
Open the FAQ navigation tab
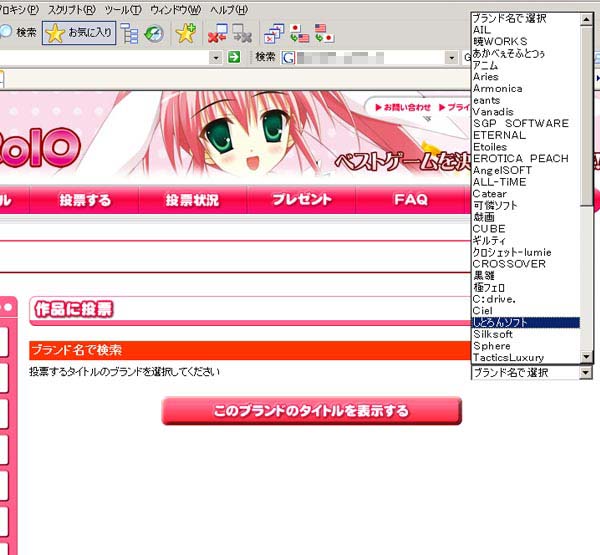click(x=410, y=200)
